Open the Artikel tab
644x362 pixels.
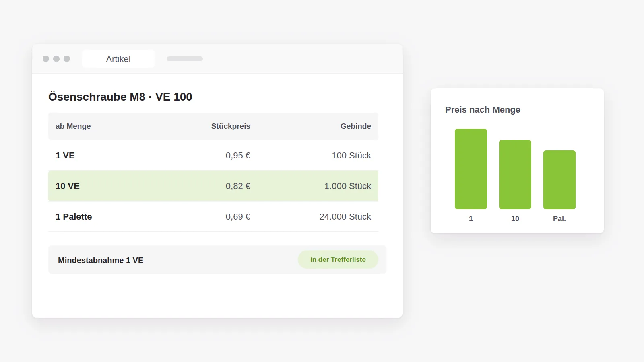118,59
